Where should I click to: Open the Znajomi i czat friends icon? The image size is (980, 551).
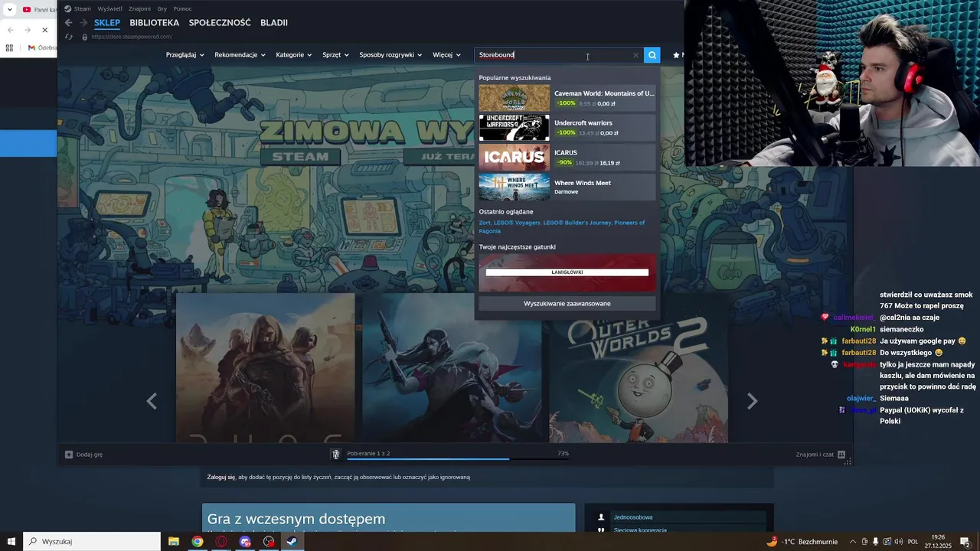[841, 455]
